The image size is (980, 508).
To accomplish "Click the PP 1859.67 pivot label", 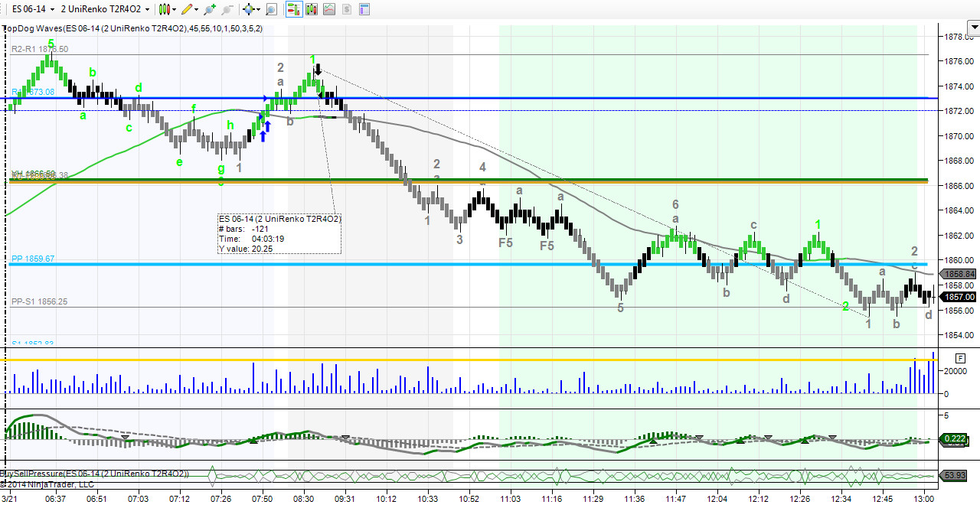I will [x=33, y=259].
